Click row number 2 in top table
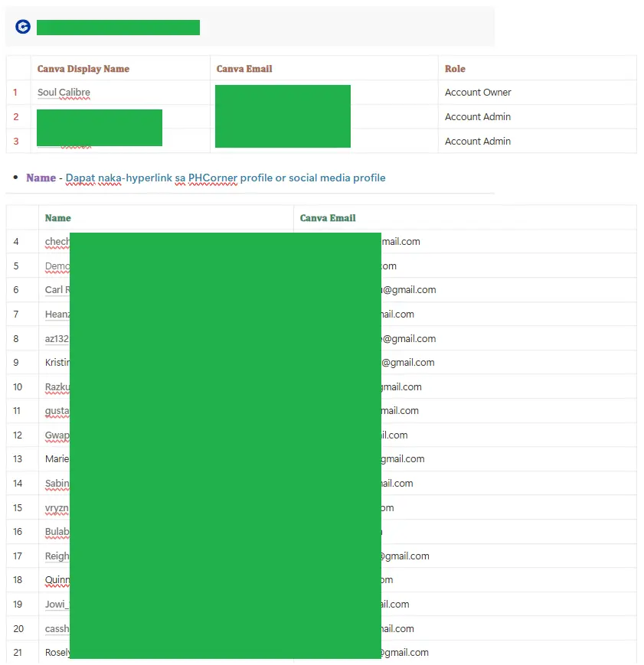 point(16,116)
